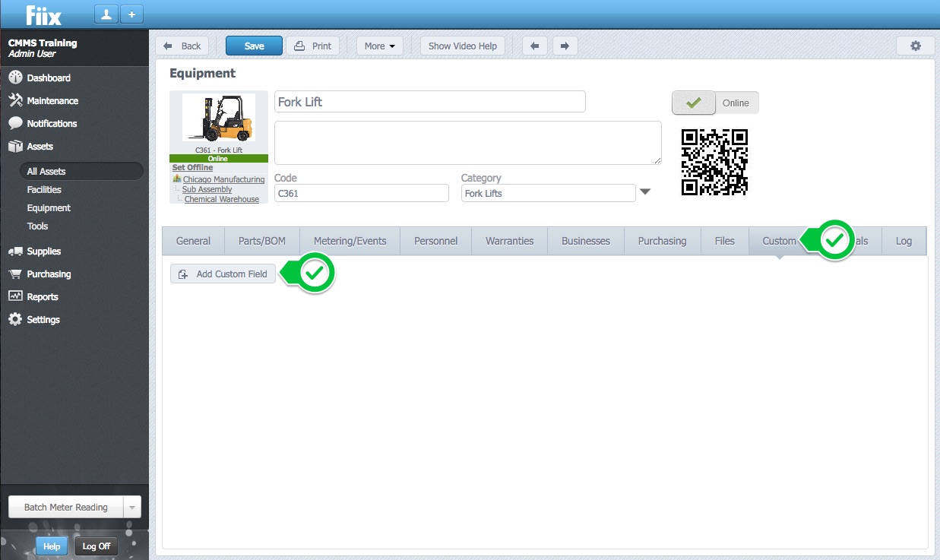Viewport: 940px width, 560px height.
Task: Click the Log Off button
Action: [x=96, y=546]
